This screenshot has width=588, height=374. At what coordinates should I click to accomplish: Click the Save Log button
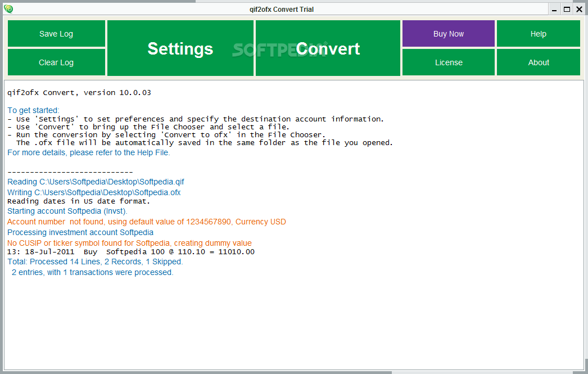point(56,34)
